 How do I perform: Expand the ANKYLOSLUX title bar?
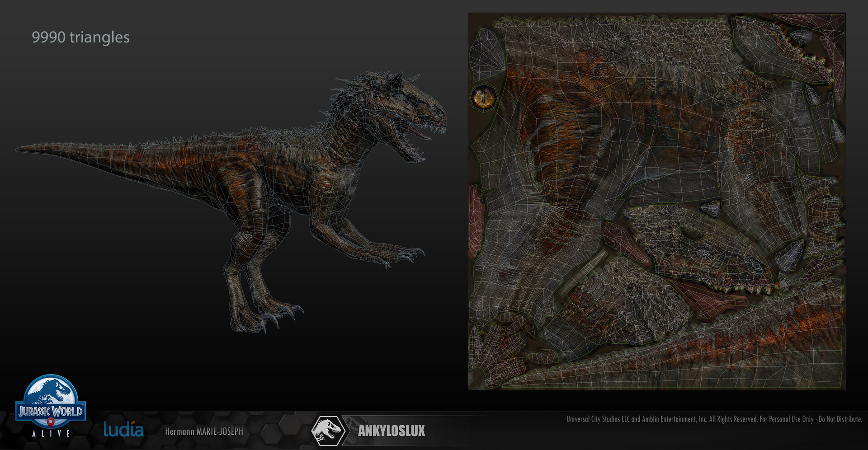[x=392, y=432]
